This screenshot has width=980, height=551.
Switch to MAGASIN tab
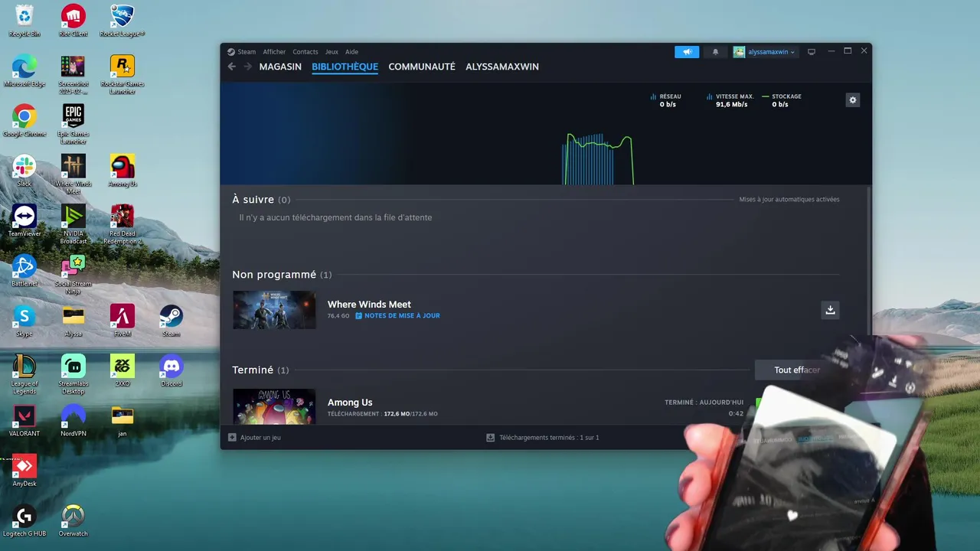point(280,67)
